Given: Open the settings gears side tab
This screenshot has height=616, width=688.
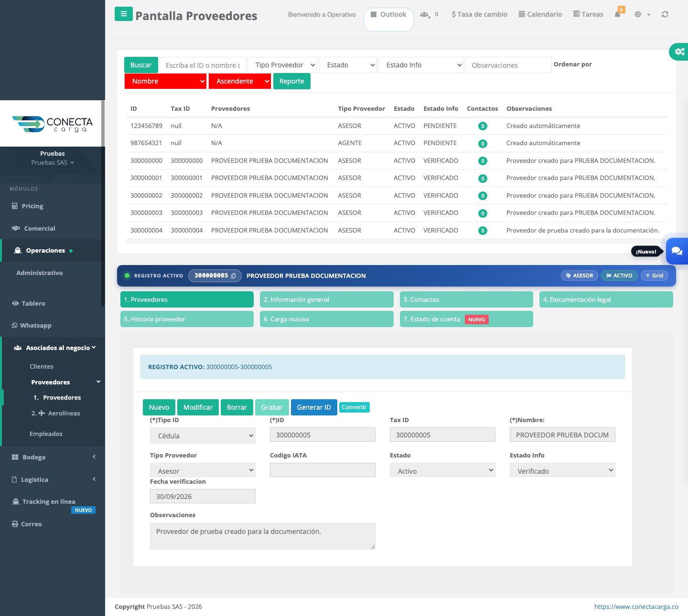Looking at the screenshot, I should pyautogui.click(x=679, y=52).
